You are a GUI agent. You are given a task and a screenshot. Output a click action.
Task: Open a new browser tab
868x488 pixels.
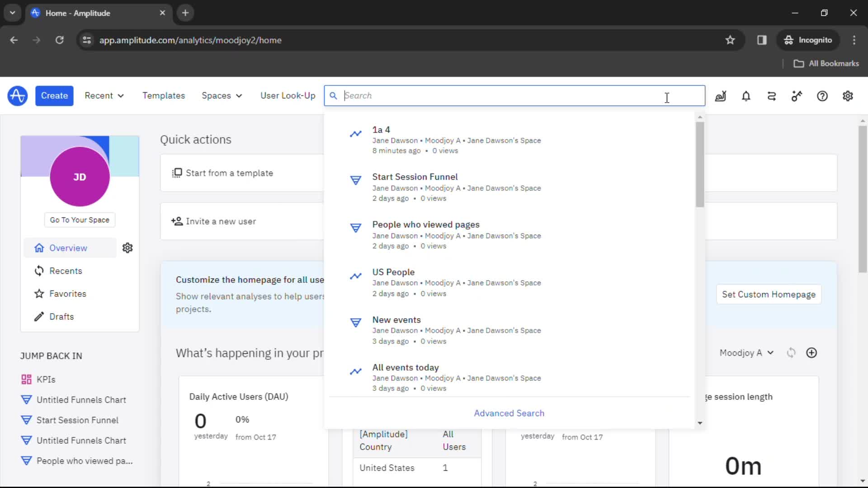click(x=185, y=13)
